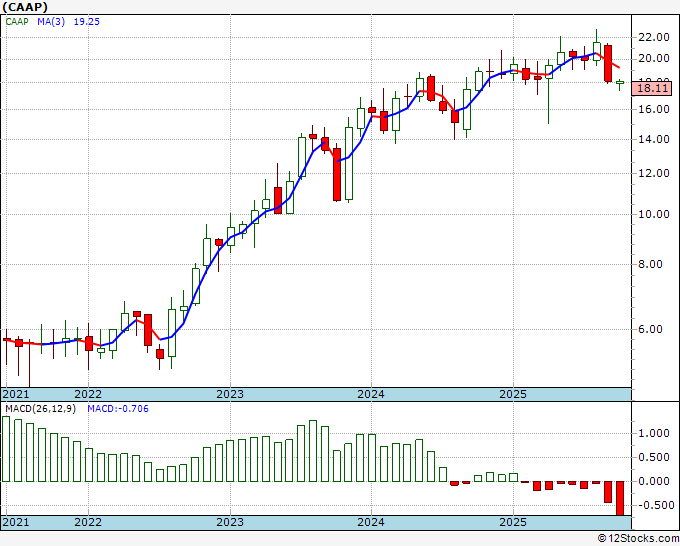Image resolution: width=680 pixels, height=546 pixels.
Task: Select the 16.00 price axis label
Action: pyautogui.click(x=654, y=109)
